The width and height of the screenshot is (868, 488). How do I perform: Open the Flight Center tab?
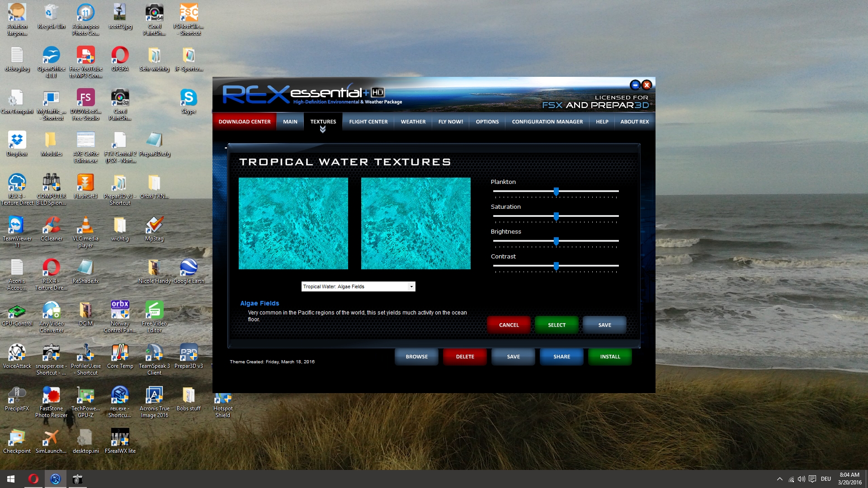pyautogui.click(x=368, y=122)
